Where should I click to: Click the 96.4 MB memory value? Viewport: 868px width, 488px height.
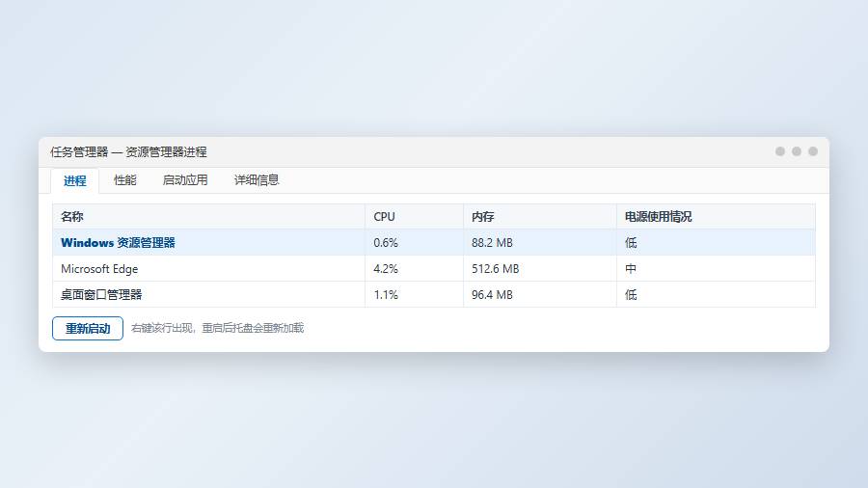click(492, 295)
